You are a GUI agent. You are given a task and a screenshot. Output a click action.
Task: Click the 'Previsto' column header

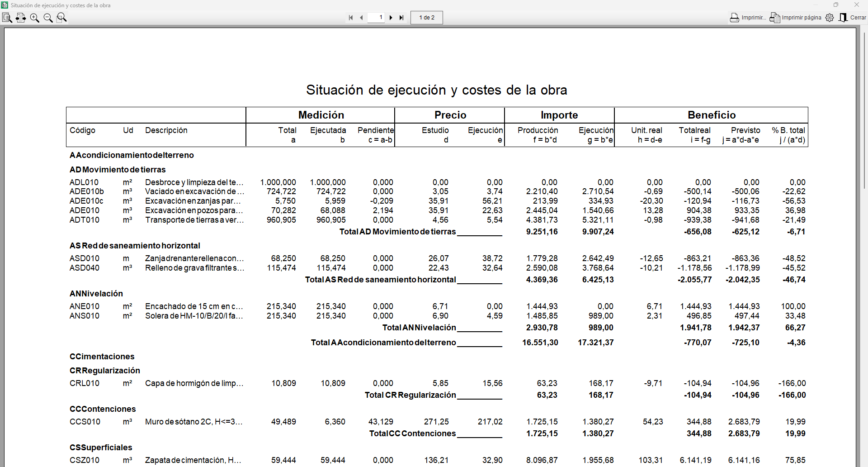[x=745, y=130]
